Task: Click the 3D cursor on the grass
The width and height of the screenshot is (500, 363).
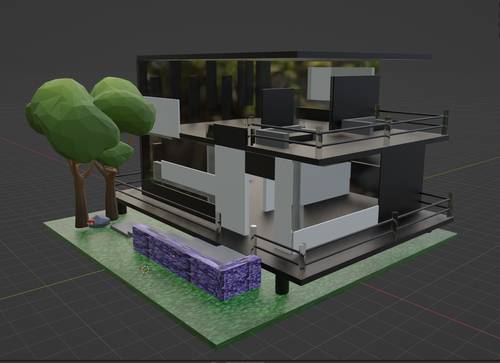Action: [x=145, y=269]
